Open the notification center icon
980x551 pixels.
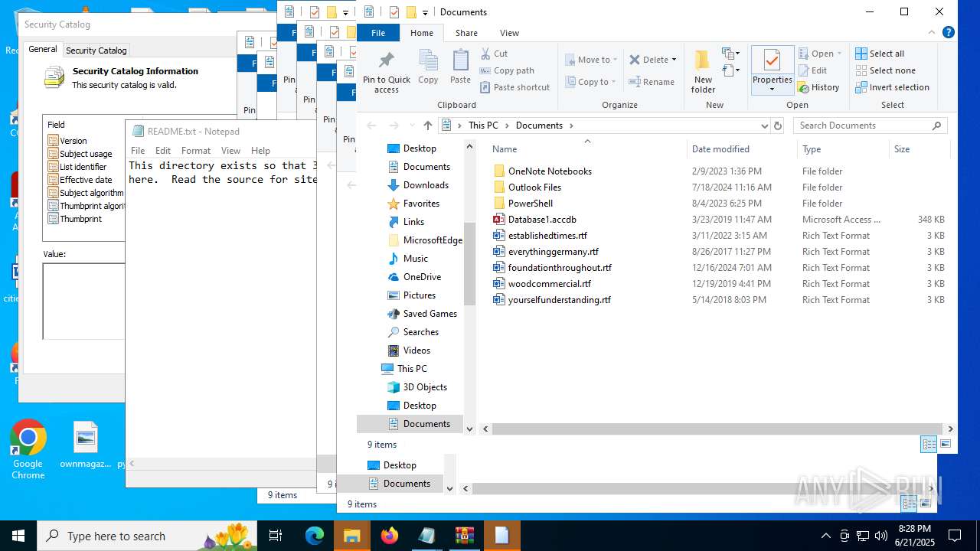(955, 536)
